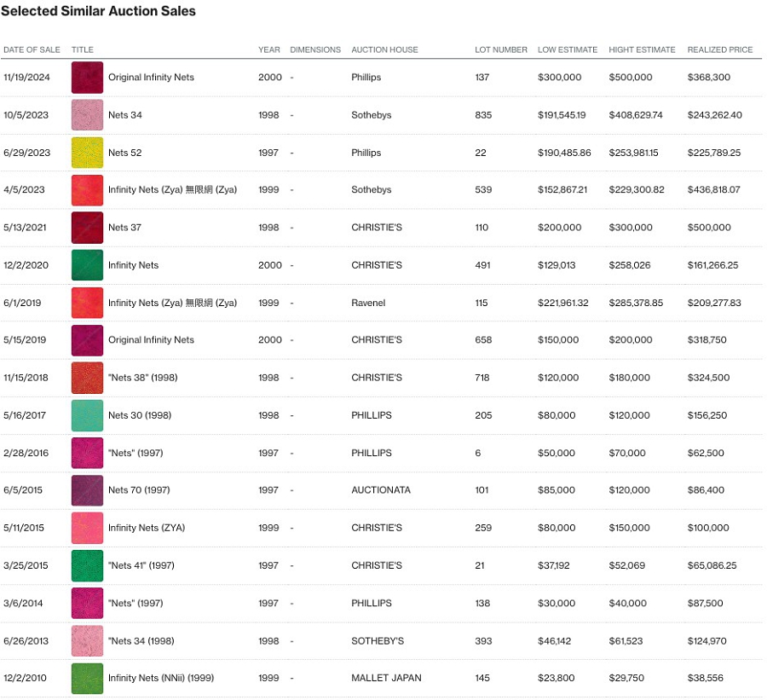Open the Infinity Nets (NNii) artwork thumbnail
The height and width of the screenshot is (700, 767).
pos(87,678)
